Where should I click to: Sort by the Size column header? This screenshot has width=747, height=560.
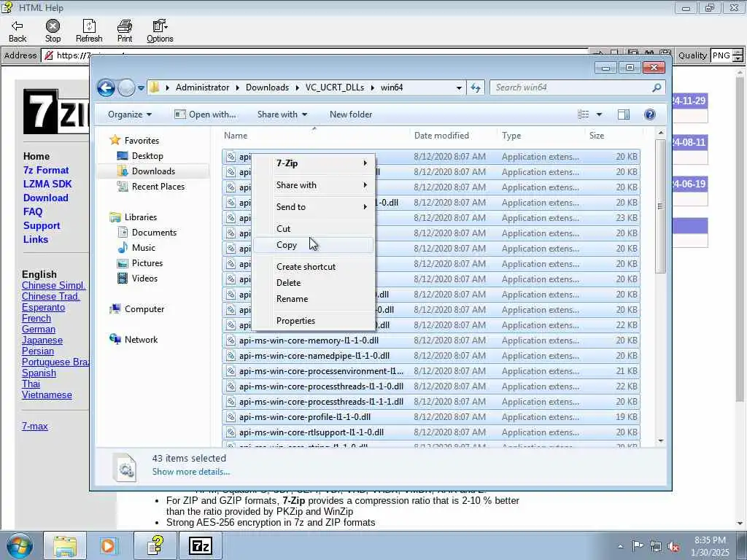coord(613,136)
